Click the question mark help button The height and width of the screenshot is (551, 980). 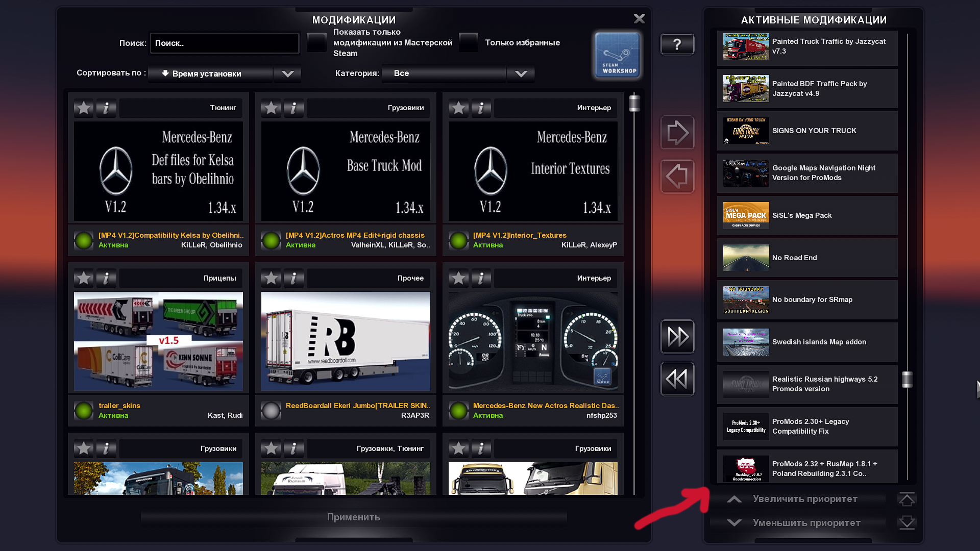677,44
